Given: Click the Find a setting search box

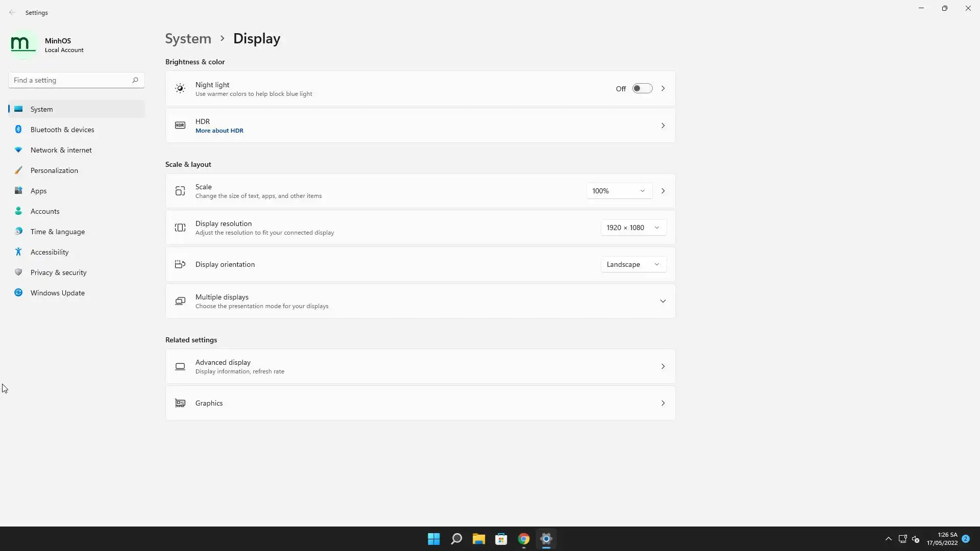Looking at the screenshot, I should 71,80.
